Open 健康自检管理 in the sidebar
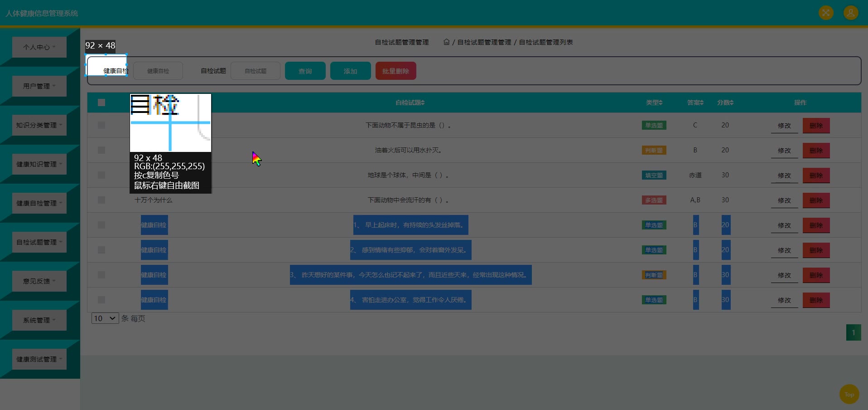Image resolution: width=868 pixels, height=410 pixels. click(39, 203)
